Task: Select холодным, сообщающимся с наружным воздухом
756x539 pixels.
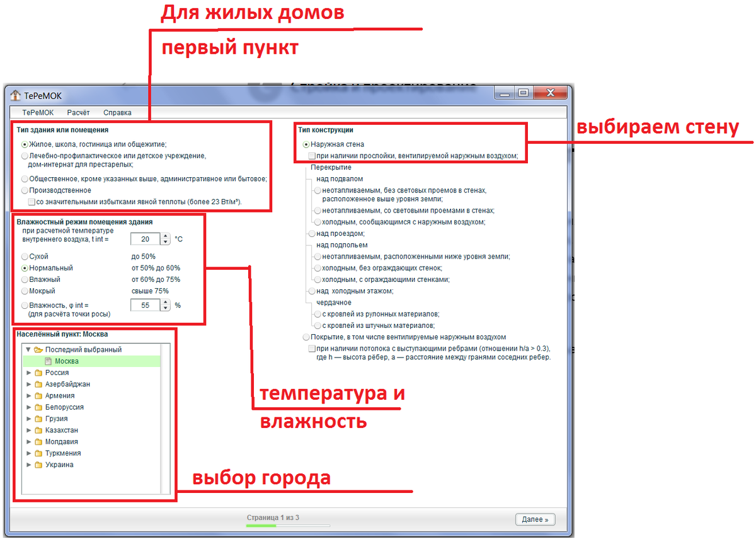Action: (x=318, y=222)
